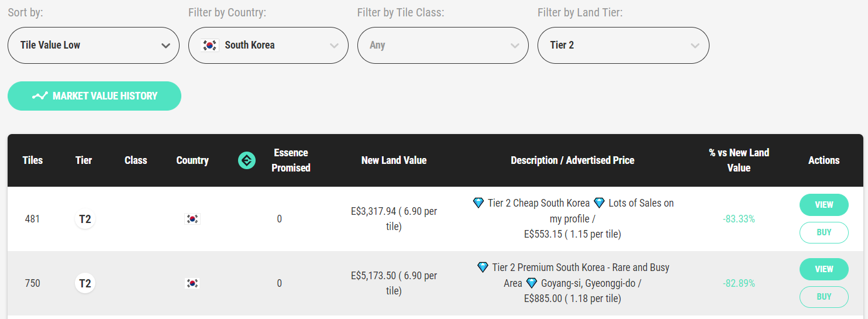This screenshot has width=868, height=319.
Task: Click the T2 tier badge for 481 tiles
Action: tap(85, 219)
